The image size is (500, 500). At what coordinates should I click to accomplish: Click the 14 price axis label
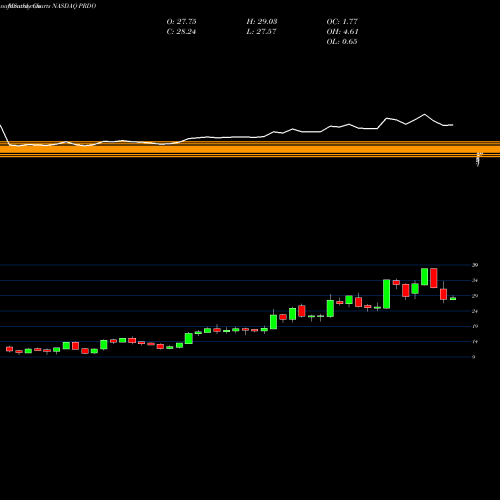point(475,342)
